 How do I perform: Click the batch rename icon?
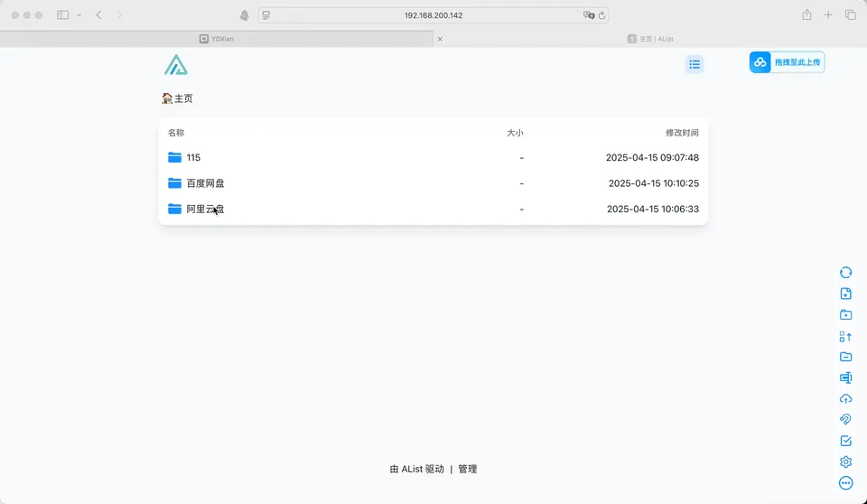click(846, 378)
